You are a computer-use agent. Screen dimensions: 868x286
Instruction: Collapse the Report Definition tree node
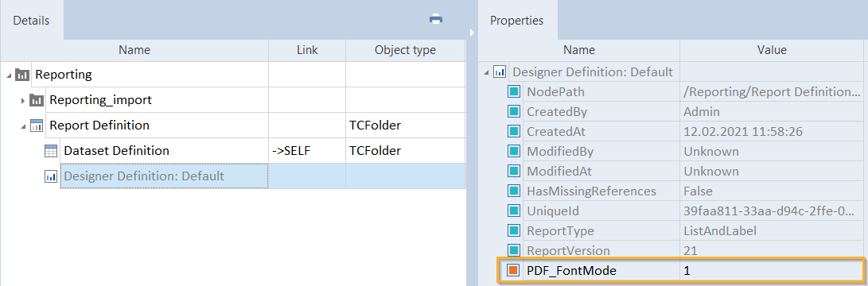(23, 126)
